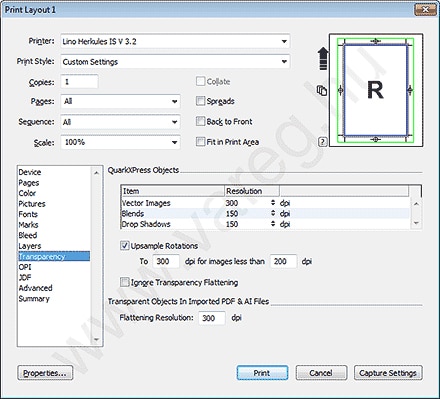Click the paper feed direction arrow icon
Viewport: 440px width, 399px height.
[322, 58]
